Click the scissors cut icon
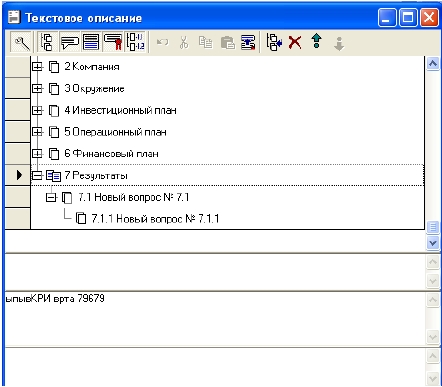The height and width of the screenshot is (387, 442). click(184, 42)
